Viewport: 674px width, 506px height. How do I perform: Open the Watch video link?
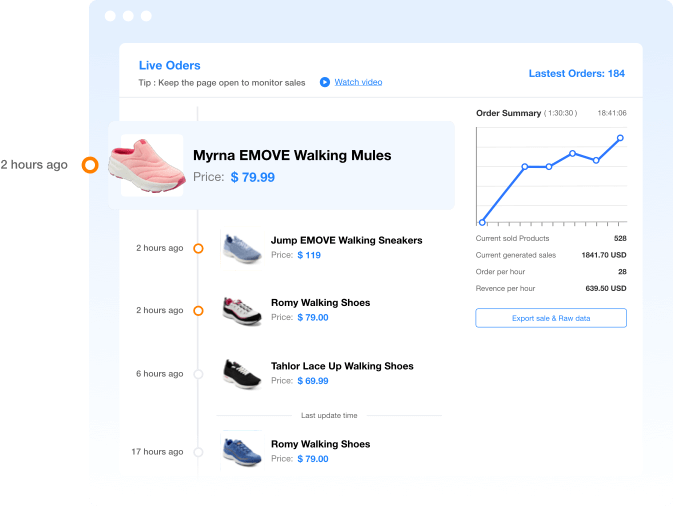point(358,82)
